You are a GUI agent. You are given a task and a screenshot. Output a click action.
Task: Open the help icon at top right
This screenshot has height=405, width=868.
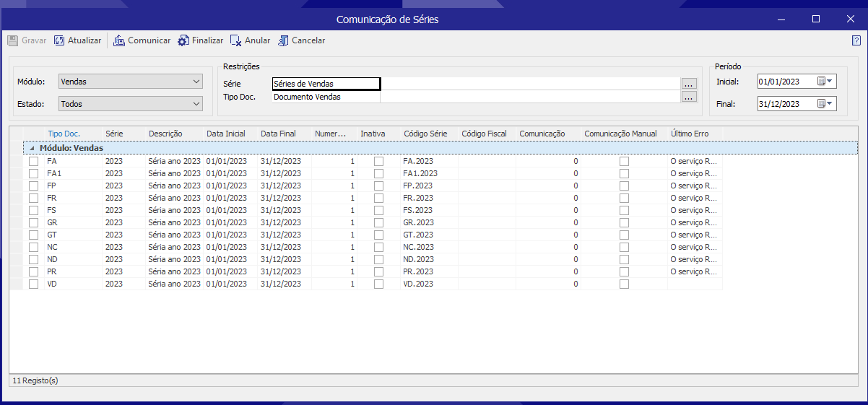856,40
